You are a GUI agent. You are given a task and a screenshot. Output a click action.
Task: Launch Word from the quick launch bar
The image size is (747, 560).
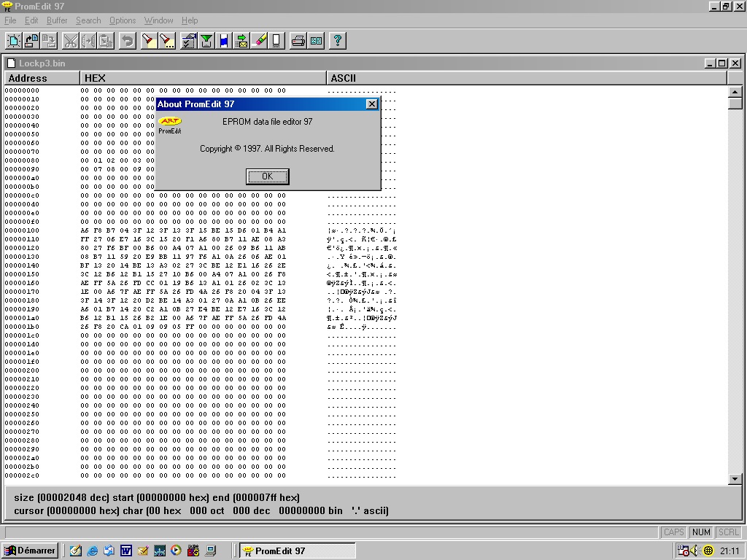[x=125, y=551]
